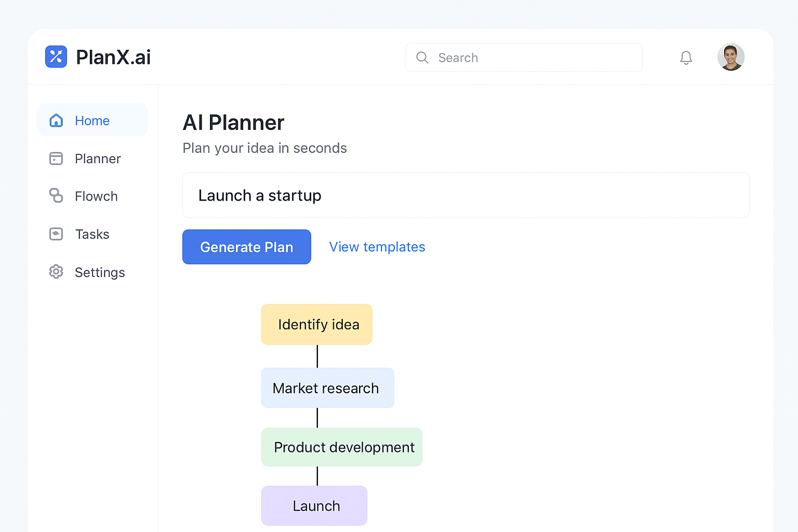This screenshot has height=532, width=798.
Task: Open the user profile avatar
Action: [730, 57]
